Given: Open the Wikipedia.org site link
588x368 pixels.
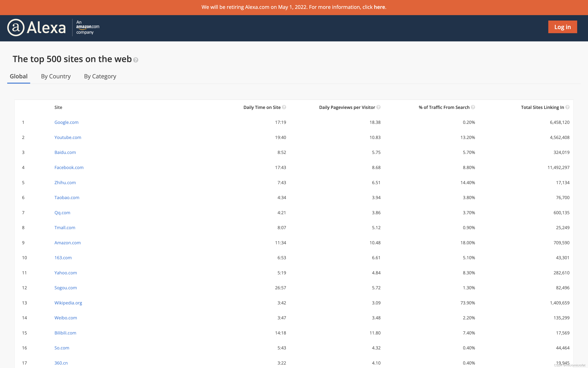Looking at the screenshot, I should (68, 303).
